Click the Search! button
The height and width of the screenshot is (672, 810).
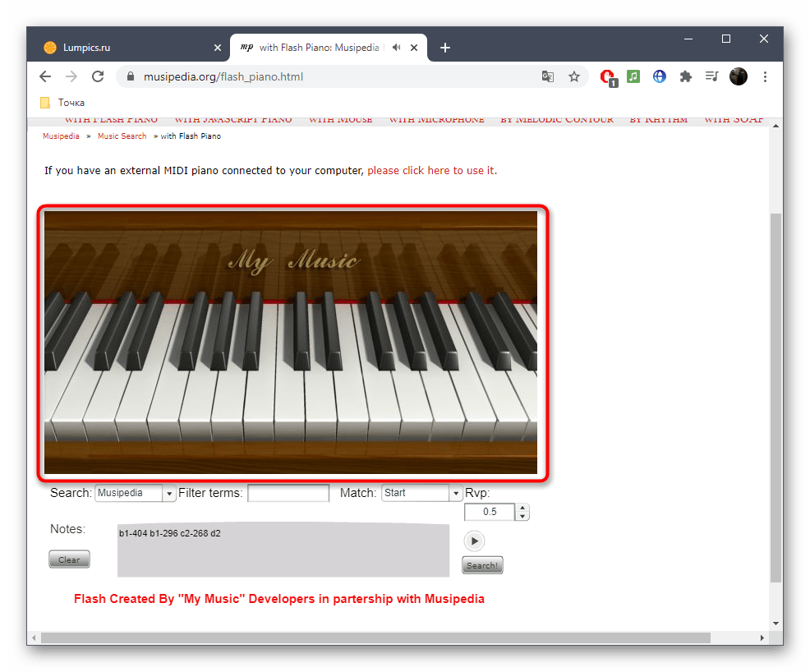click(482, 565)
